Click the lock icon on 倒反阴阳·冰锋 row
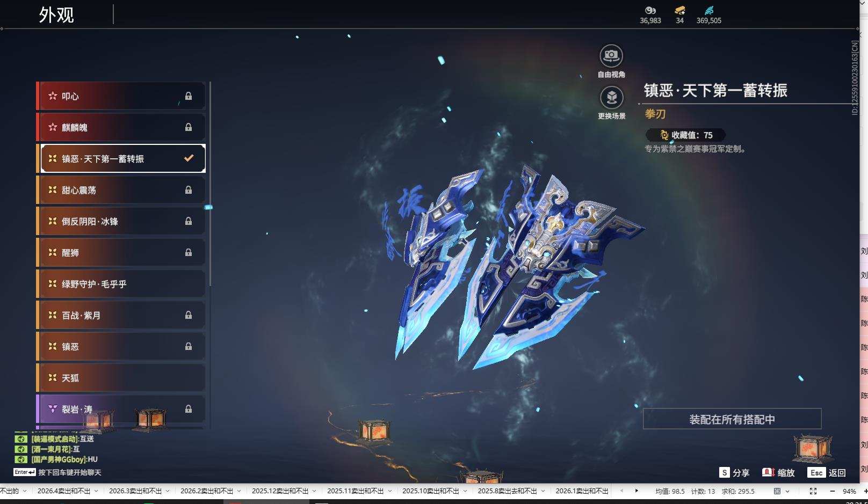This screenshot has height=504, width=868. (189, 221)
